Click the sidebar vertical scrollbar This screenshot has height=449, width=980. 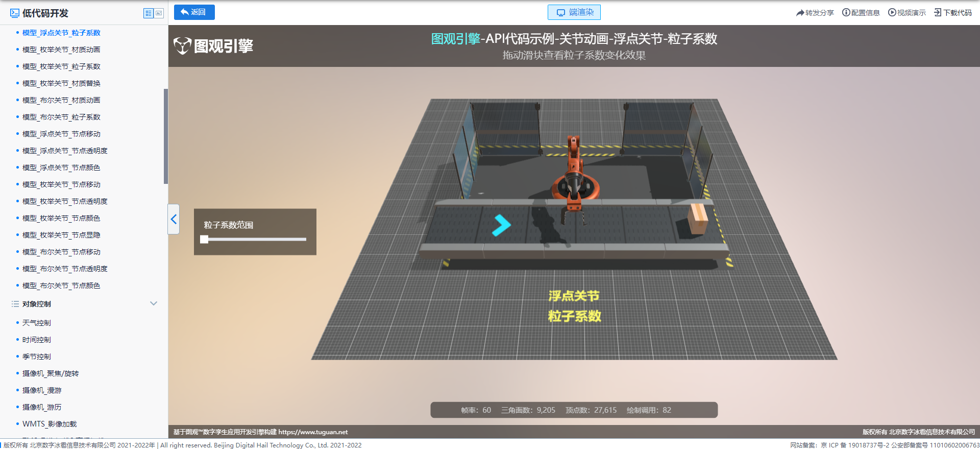pos(165,136)
